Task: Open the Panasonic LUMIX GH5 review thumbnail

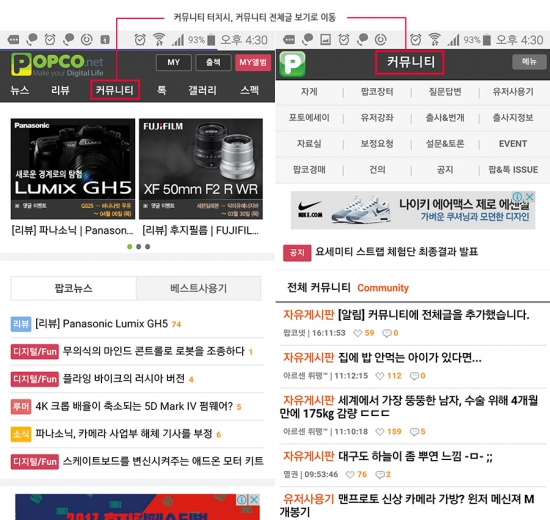Action: coord(73,169)
